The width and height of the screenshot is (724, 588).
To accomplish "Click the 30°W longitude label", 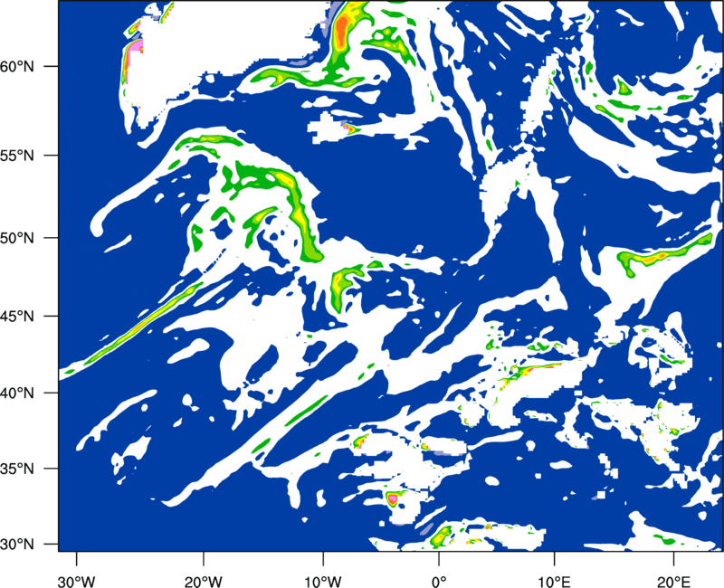I will coord(77,582).
